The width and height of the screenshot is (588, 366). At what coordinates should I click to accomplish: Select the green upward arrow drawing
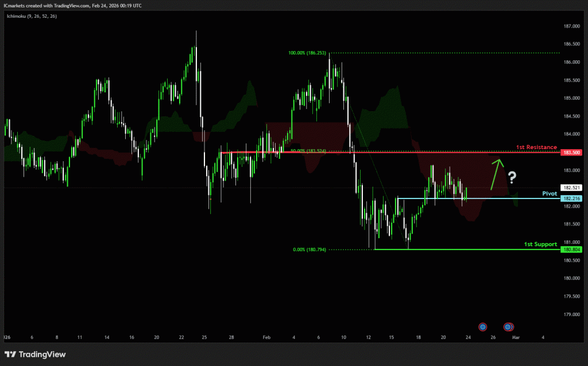pos(496,174)
